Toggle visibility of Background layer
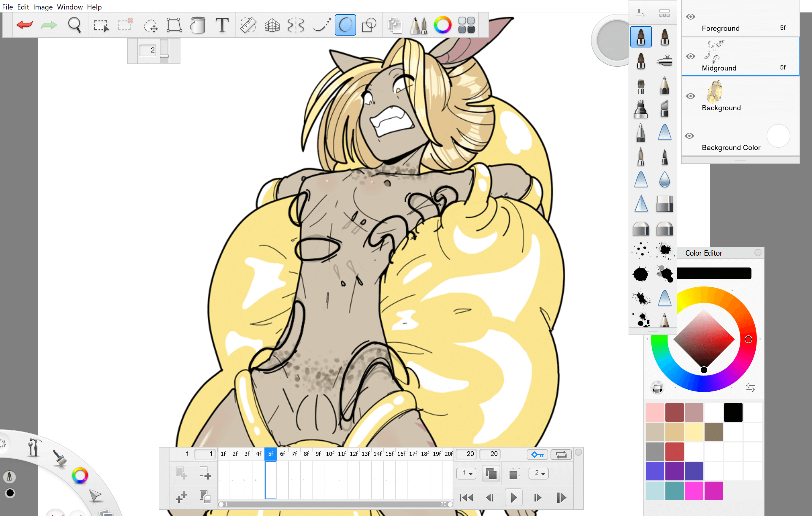The width and height of the screenshot is (812, 516). point(690,96)
